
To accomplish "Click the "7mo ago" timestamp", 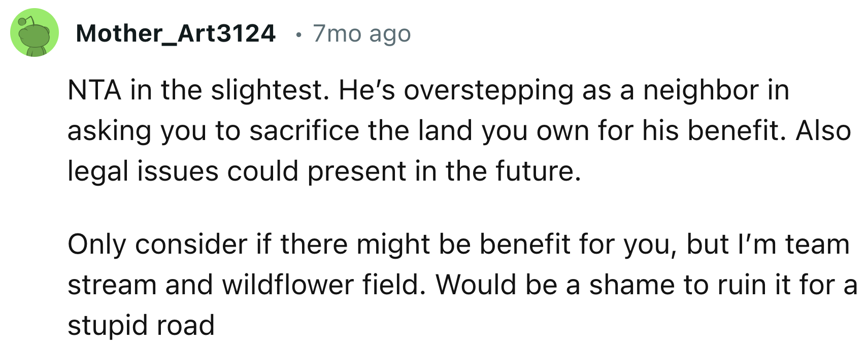I will (361, 33).
